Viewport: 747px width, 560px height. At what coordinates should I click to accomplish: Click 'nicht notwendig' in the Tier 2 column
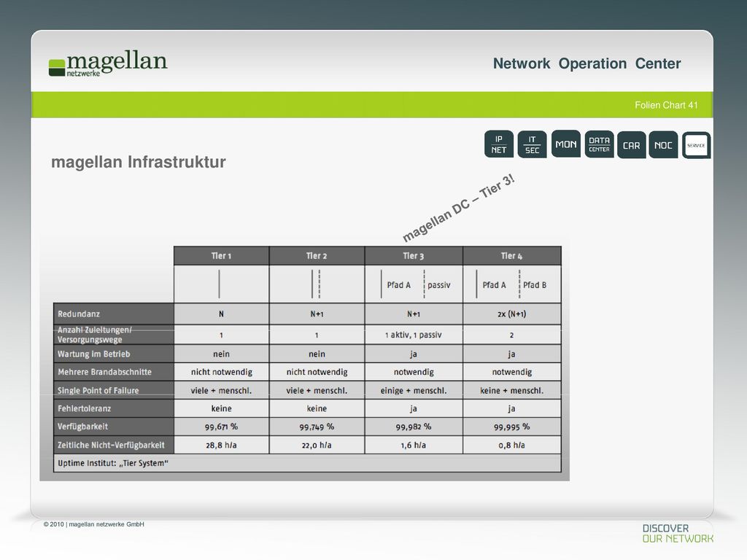tap(317, 372)
